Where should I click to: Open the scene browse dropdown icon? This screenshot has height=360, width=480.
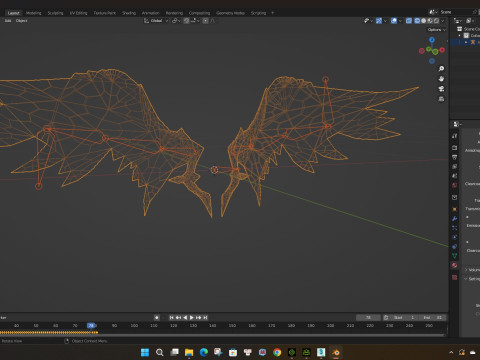(x=433, y=12)
